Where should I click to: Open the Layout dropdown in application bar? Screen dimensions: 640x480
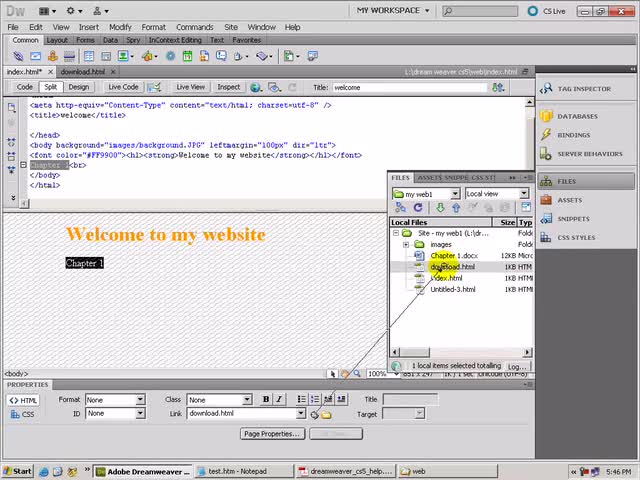tap(47, 11)
